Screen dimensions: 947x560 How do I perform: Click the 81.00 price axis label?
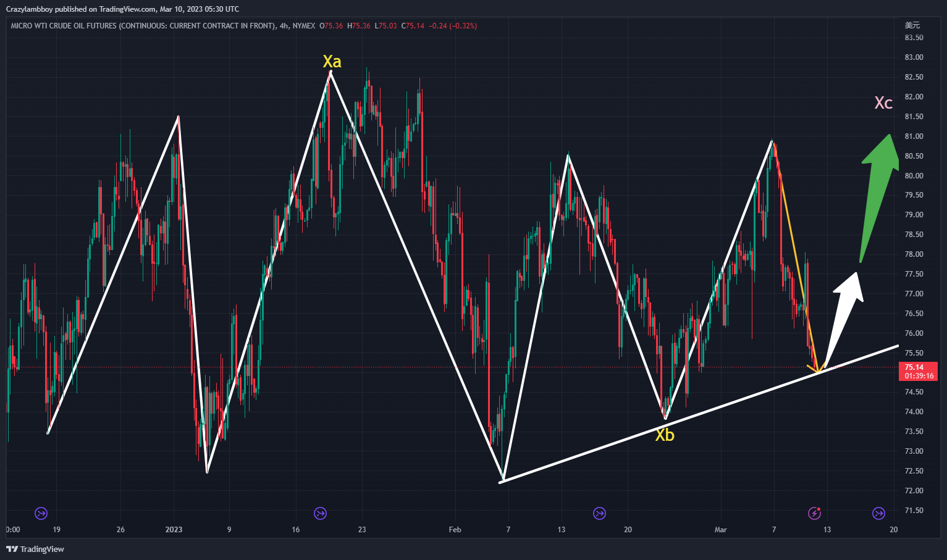pos(914,136)
